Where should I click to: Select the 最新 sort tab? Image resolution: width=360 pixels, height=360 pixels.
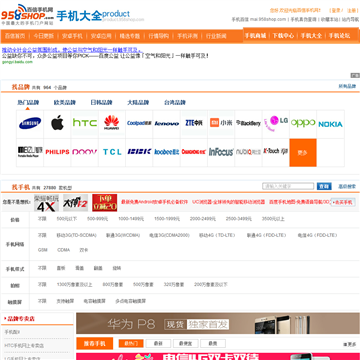coord(158,343)
